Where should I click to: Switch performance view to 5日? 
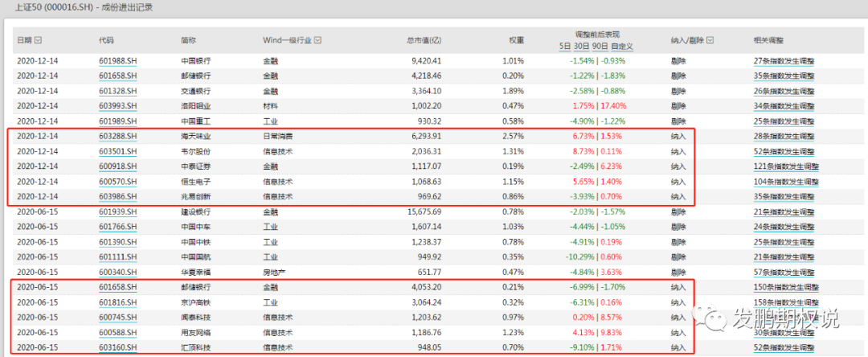[564, 46]
